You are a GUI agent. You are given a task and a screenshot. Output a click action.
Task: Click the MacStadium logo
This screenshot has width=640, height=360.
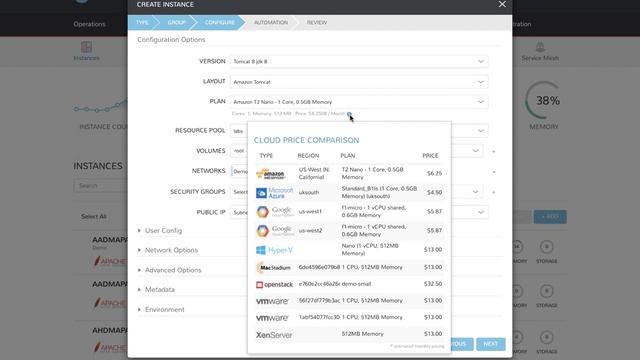coord(273,268)
